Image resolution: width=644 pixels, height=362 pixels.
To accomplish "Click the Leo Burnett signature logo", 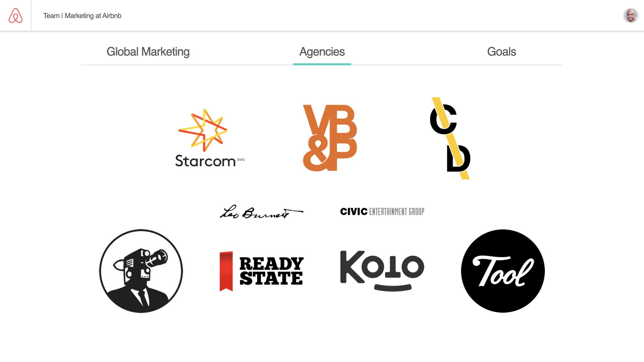I will point(261,212).
